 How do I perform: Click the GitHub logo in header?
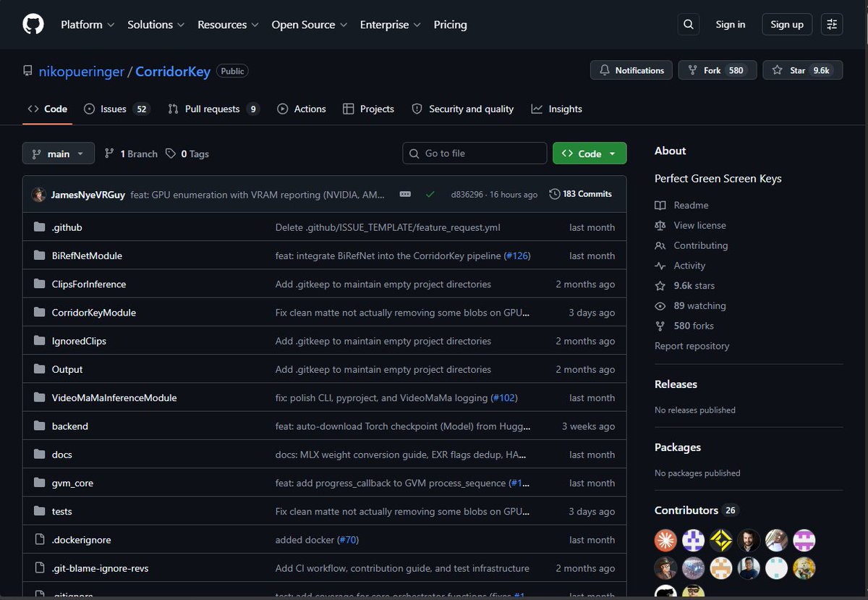(x=33, y=25)
